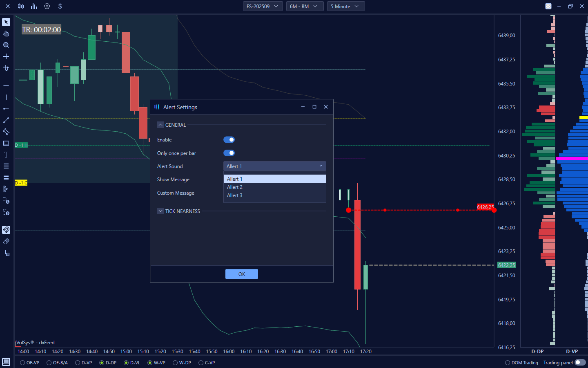Confirm alert settings with OK

coord(241,274)
